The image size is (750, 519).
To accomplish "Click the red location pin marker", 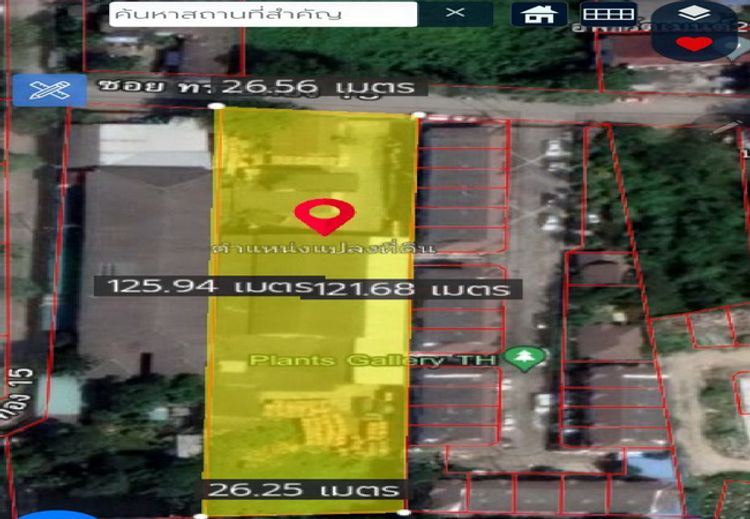I will tap(324, 217).
